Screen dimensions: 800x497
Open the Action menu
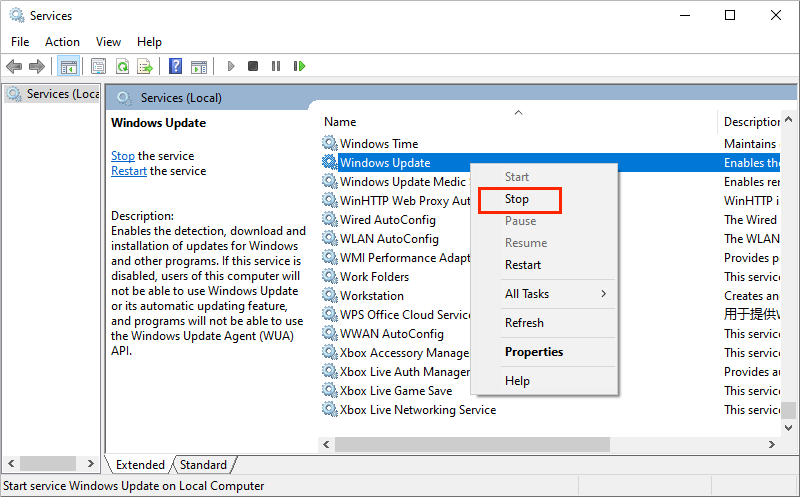tap(62, 42)
